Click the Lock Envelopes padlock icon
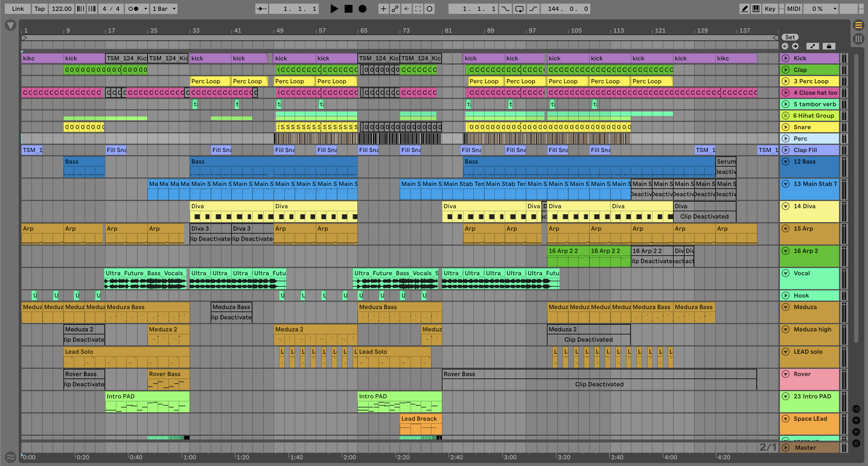Image resolution: width=868 pixels, height=466 pixels. (829, 46)
